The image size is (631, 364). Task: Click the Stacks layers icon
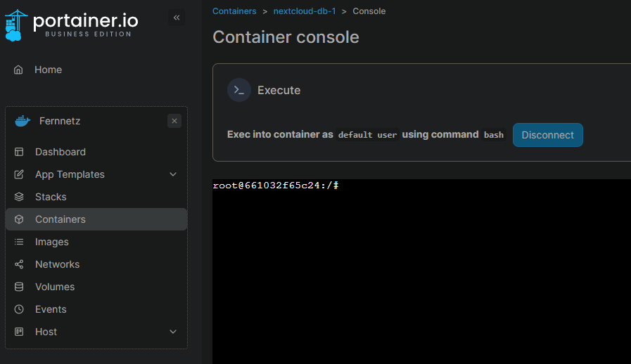[x=20, y=197]
